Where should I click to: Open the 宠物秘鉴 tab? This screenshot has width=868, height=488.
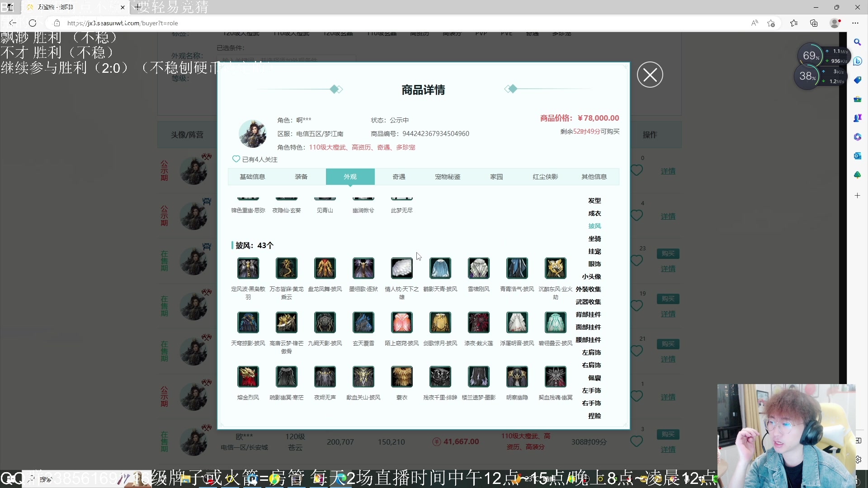point(448,177)
